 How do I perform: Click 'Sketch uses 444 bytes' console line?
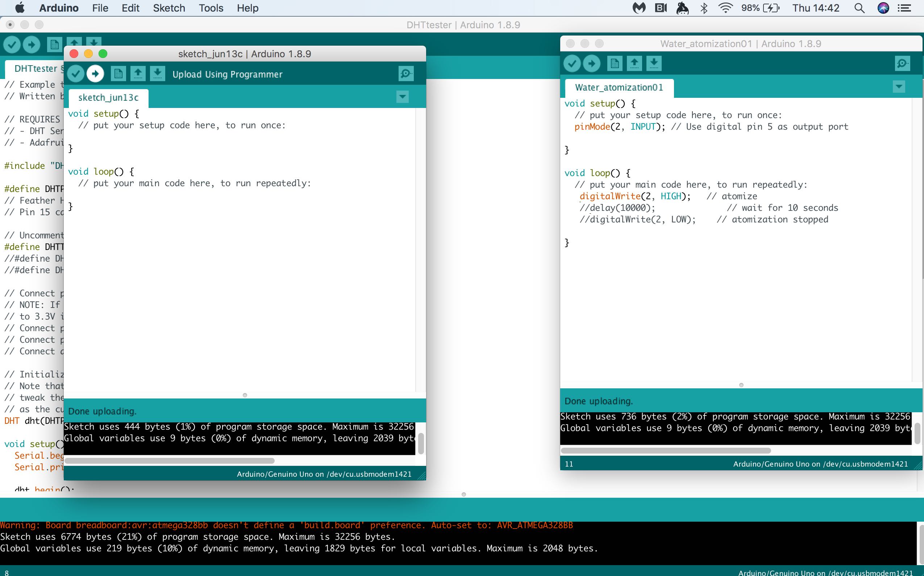click(x=239, y=427)
